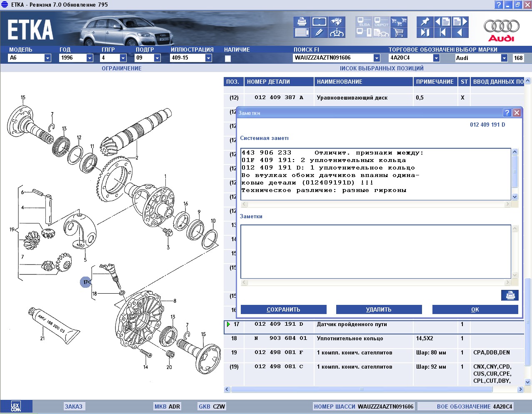
Task: Click the DEPOT link icon
Action: point(381,22)
